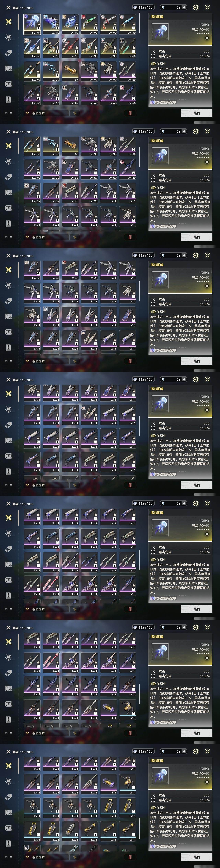The width and height of the screenshot is (220, 868).
Task: Click the plus button next to 52 in last panel
Action: point(184,751)
